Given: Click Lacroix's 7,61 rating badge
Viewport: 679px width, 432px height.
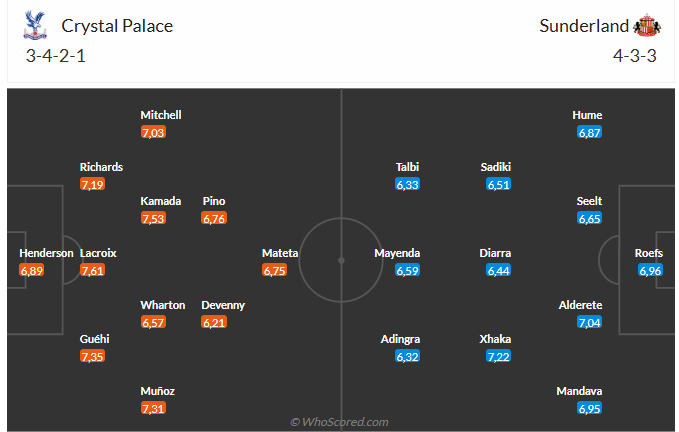Looking at the screenshot, I should click(x=93, y=270).
